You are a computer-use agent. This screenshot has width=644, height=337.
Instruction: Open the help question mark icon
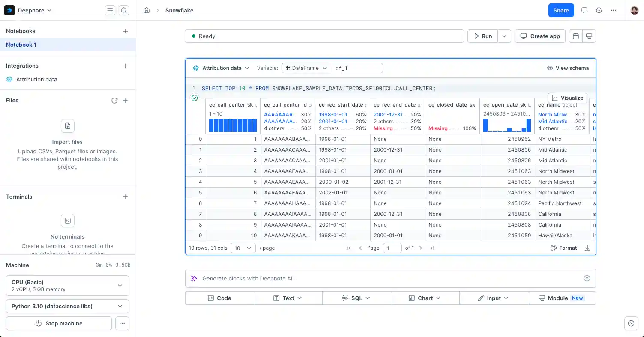[x=631, y=324]
